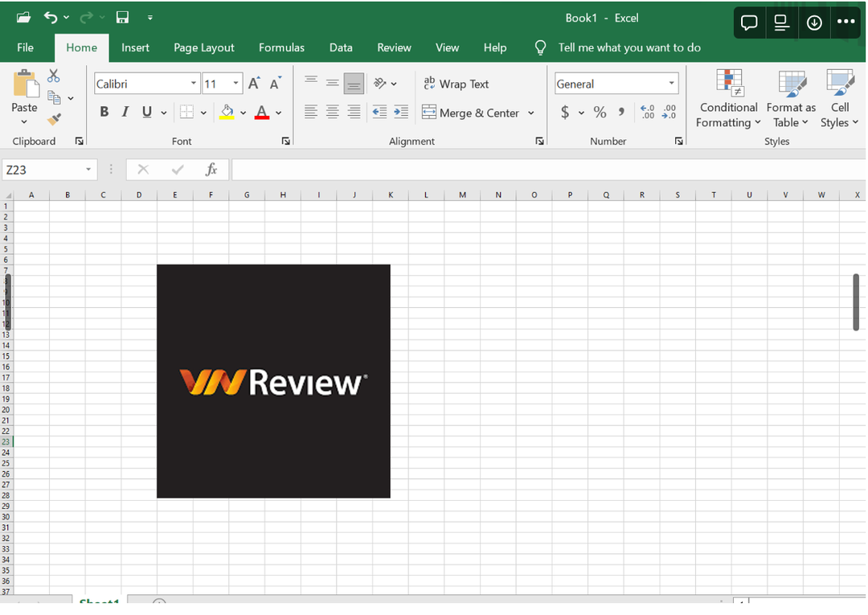Click the Merge & Center button
The height and width of the screenshot is (615, 868).
click(x=471, y=113)
